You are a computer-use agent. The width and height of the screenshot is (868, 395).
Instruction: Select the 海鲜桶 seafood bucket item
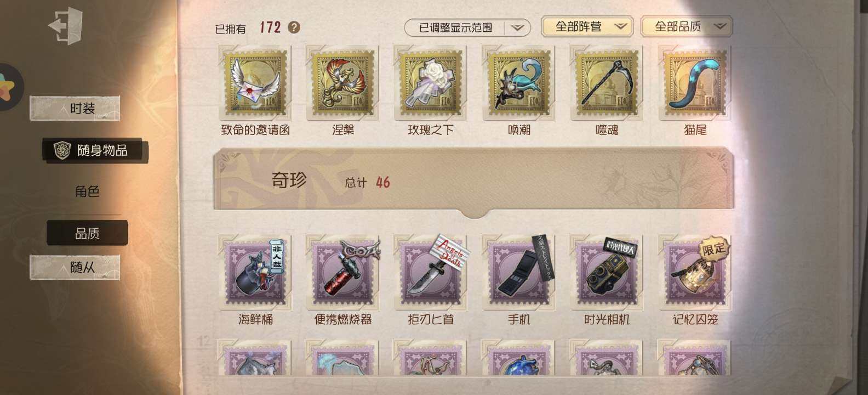point(255,273)
